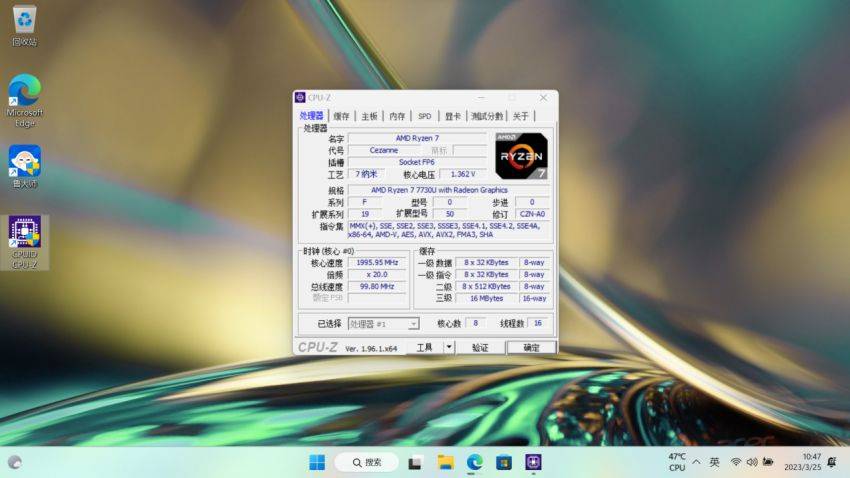
Task: Open the 测试分数 tab
Action: [487, 116]
